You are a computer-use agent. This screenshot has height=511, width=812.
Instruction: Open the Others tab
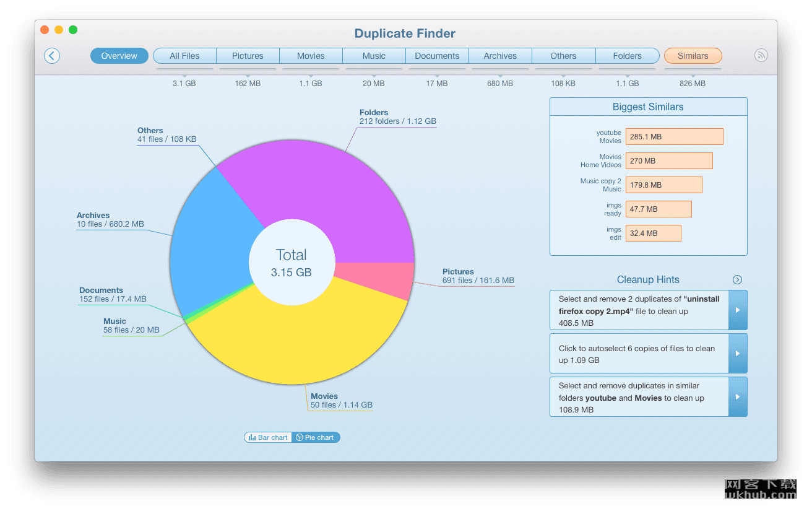(x=563, y=56)
